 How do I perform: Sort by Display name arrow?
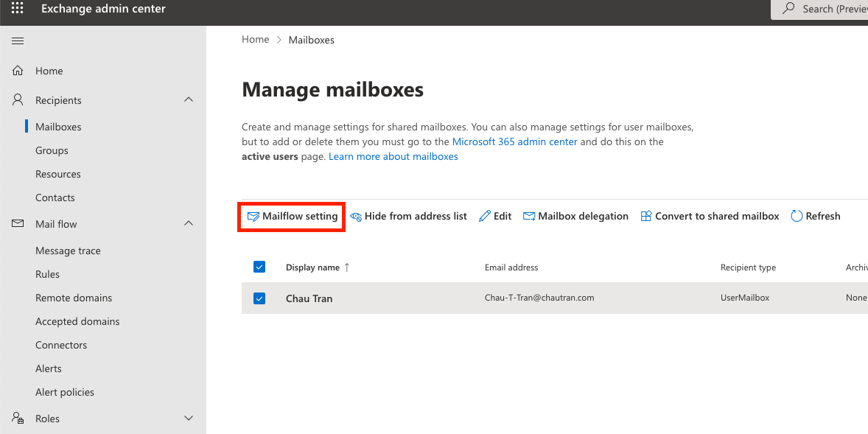pyautogui.click(x=347, y=267)
